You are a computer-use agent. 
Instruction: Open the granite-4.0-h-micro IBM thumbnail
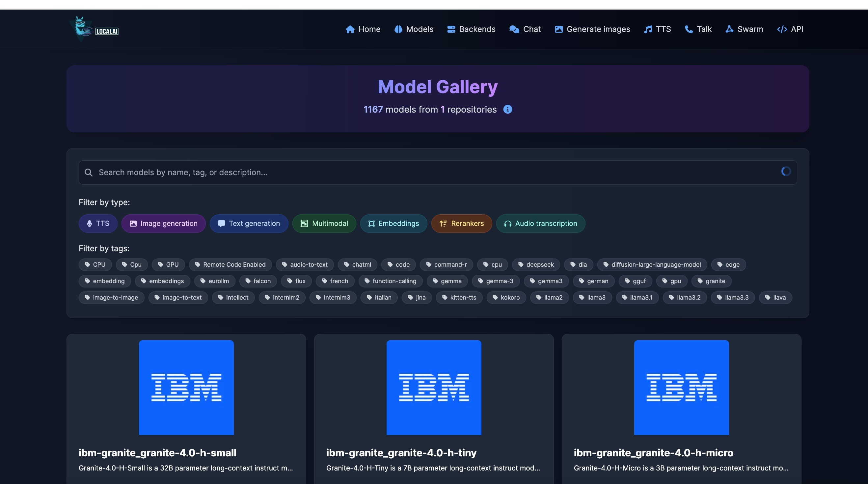tap(682, 388)
